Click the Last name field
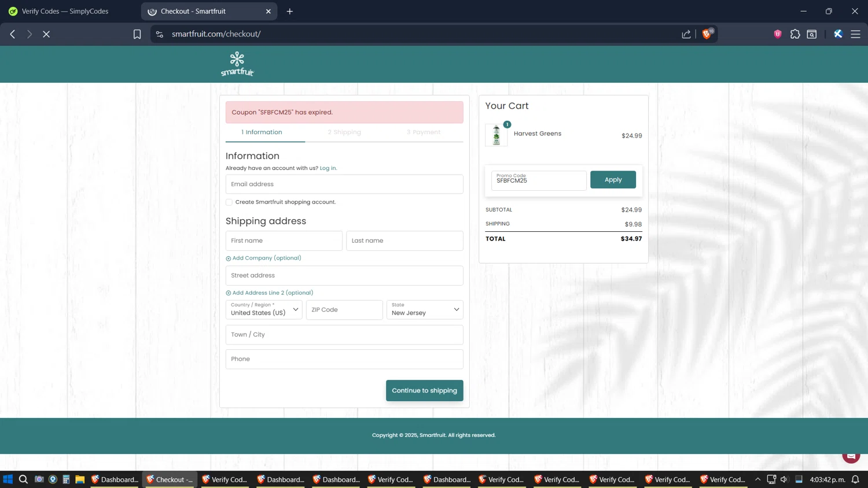The image size is (868, 488). point(404,241)
